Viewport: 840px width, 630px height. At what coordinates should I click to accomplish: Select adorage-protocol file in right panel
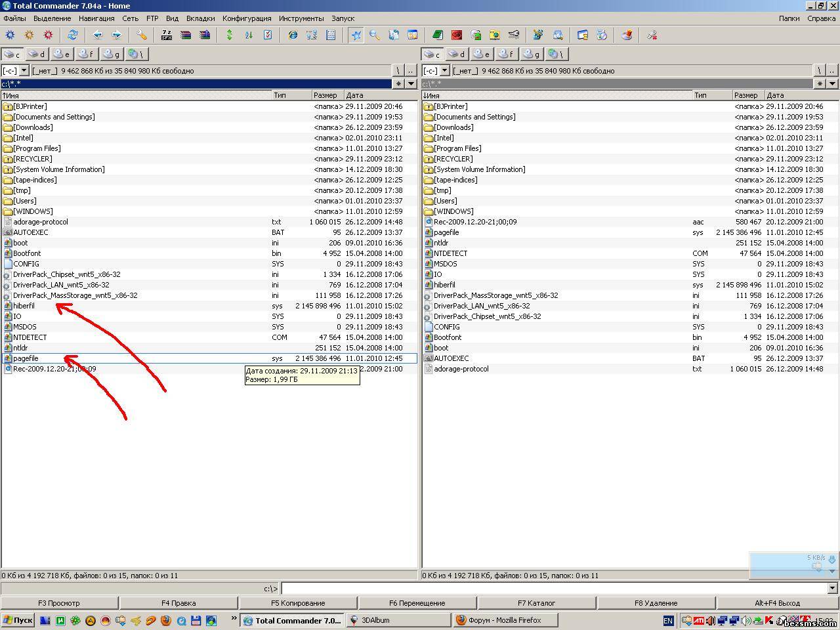[x=630, y=369]
